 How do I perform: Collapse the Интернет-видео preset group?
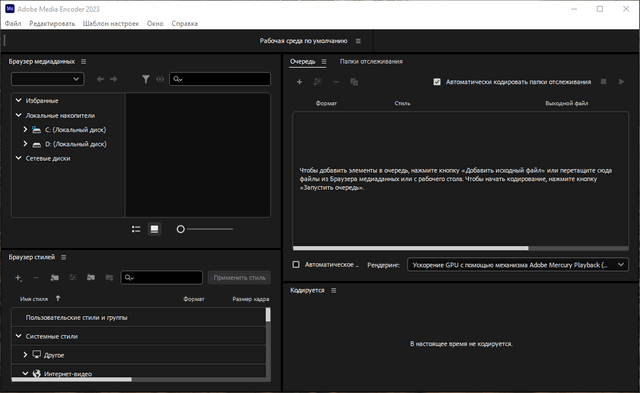25,373
